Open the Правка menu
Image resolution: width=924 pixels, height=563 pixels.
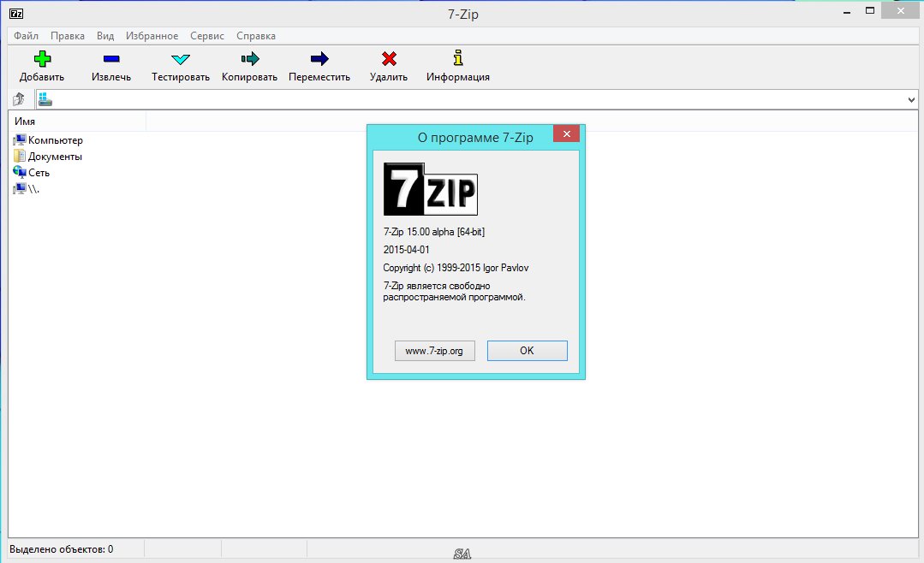[x=67, y=36]
